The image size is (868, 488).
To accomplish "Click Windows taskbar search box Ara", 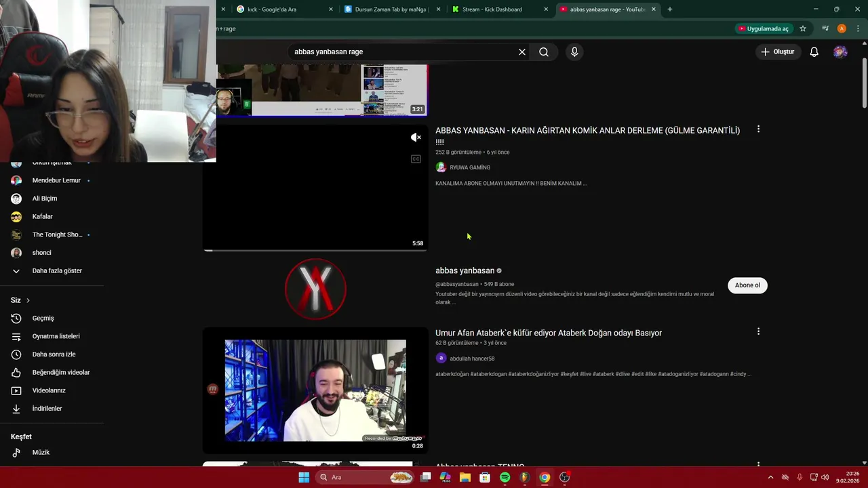I will coord(365,477).
